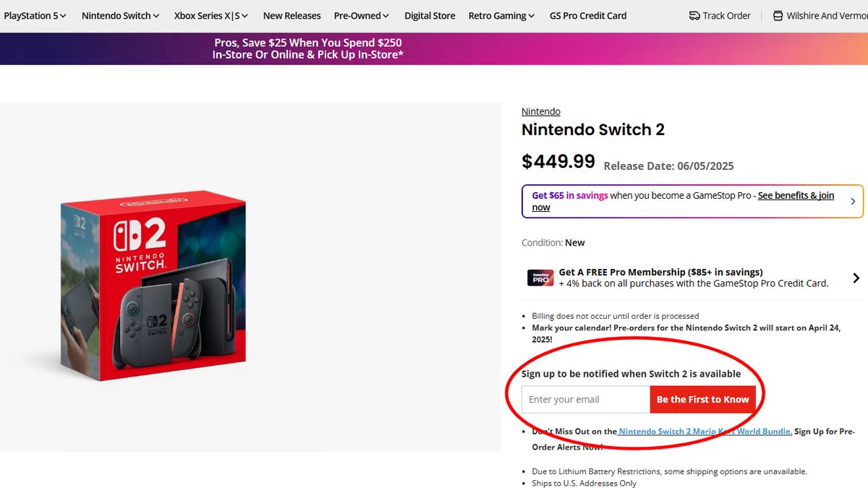Viewport: 868px width, 488px height.
Task: Select GS Pro Credit Card in the navigation
Action: pyautogui.click(x=587, y=15)
